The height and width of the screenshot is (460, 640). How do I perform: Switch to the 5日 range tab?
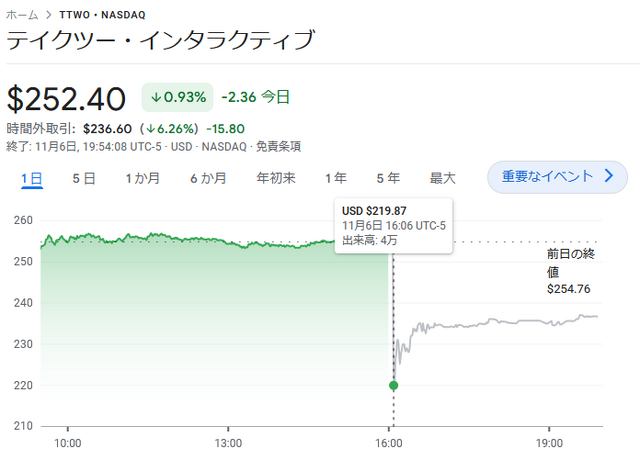click(x=84, y=178)
